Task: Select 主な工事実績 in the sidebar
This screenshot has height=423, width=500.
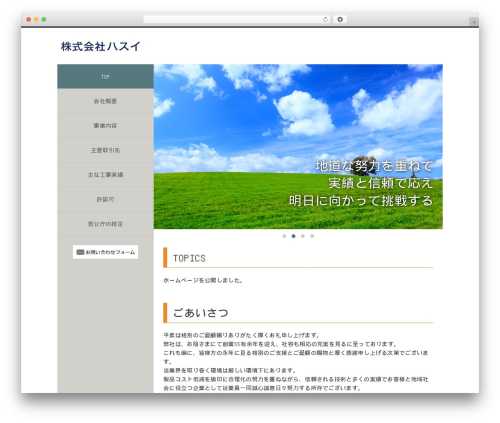Action: pyautogui.click(x=105, y=175)
